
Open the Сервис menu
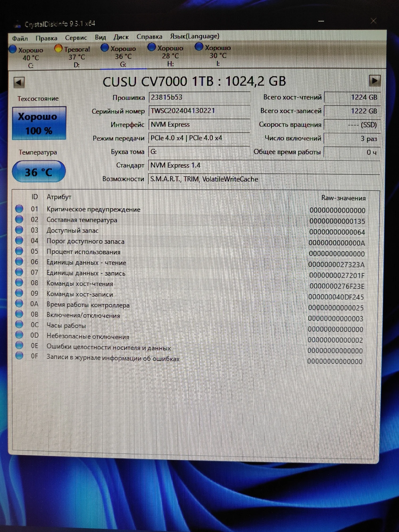pos(76,38)
